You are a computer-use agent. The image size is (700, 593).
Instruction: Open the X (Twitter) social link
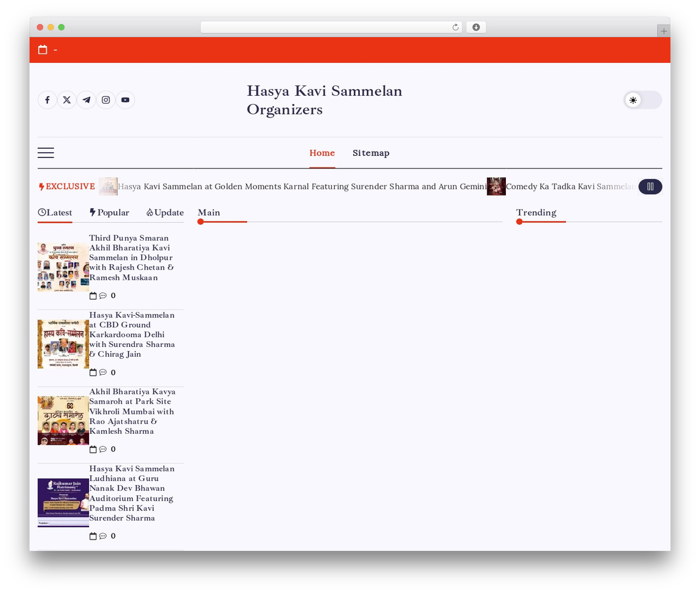tap(67, 100)
